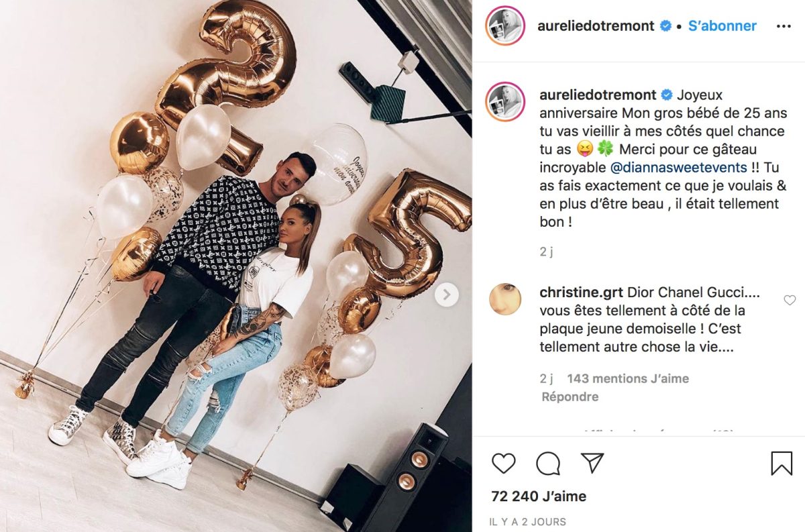Click the couple photo with 25 balloons

[236, 266]
